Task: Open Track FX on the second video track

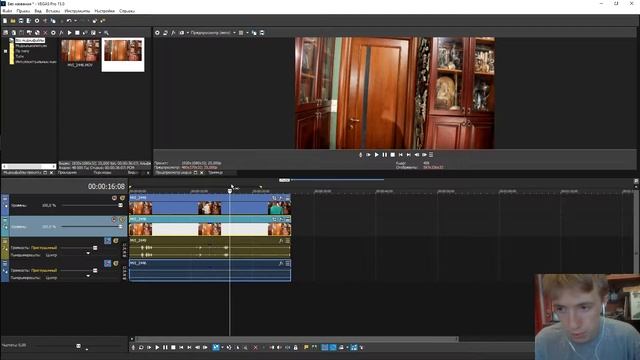Action: (x=122, y=220)
